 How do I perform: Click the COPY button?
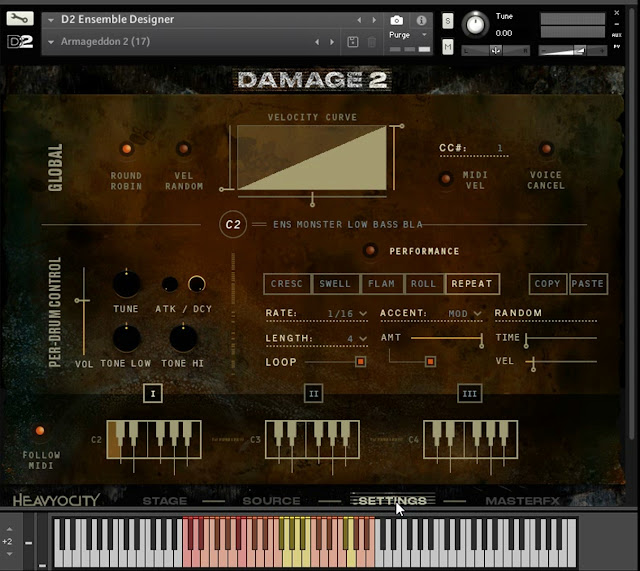click(x=547, y=284)
